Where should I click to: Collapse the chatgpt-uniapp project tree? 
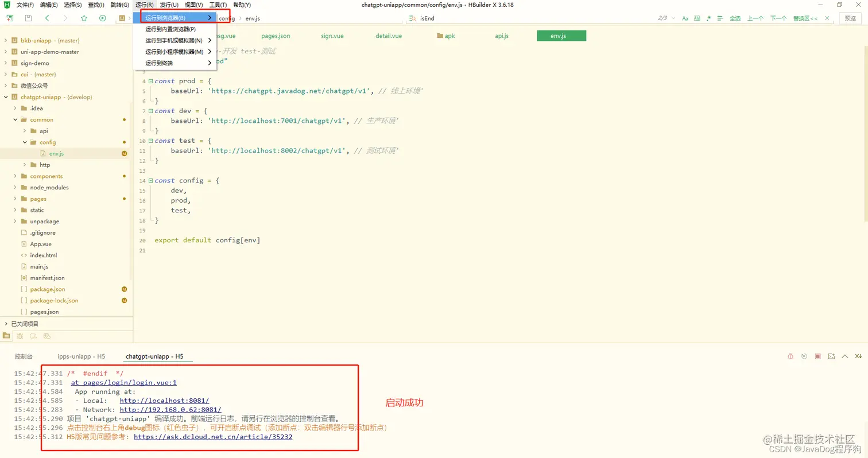click(6, 97)
